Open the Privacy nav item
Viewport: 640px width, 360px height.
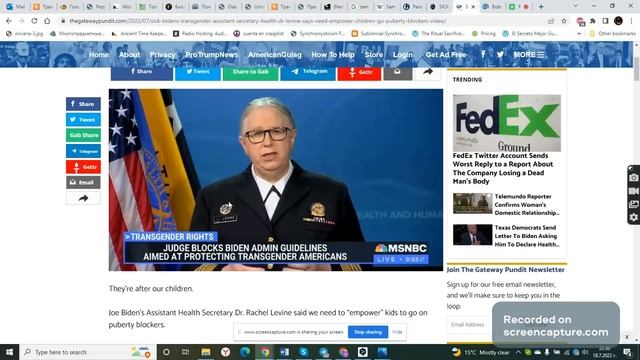point(162,55)
